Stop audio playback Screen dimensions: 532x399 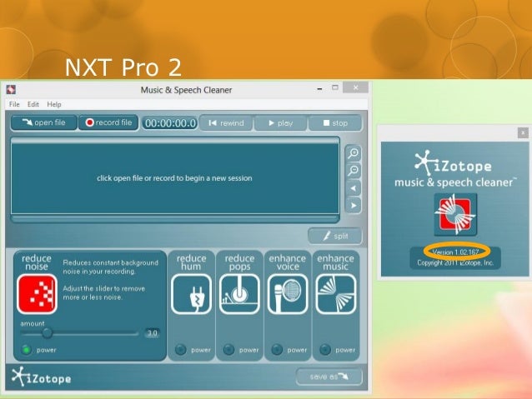335,122
